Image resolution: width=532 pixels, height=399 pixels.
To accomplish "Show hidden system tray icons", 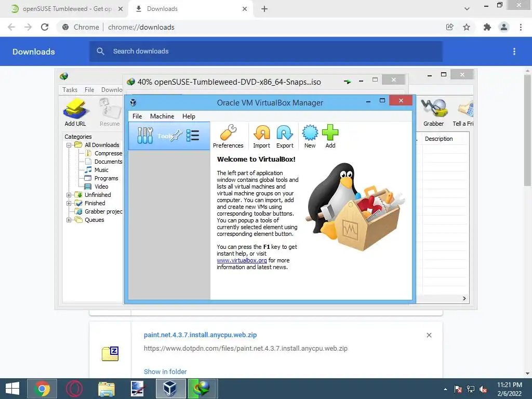I will pos(445,389).
